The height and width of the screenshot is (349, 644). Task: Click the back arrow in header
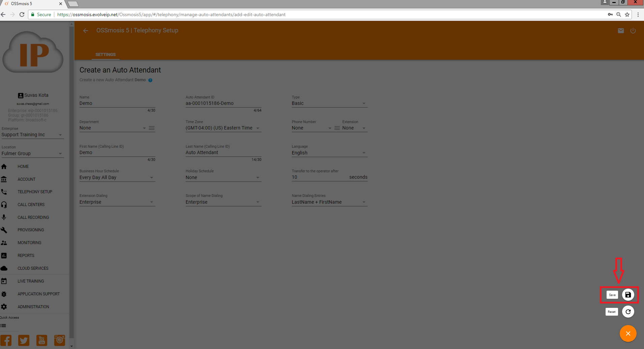[86, 31]
